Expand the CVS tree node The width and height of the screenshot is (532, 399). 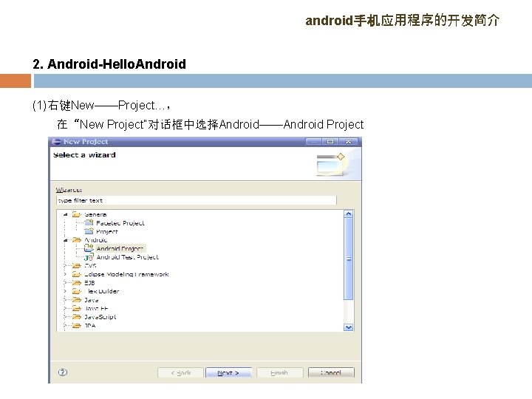coord(65,266)
